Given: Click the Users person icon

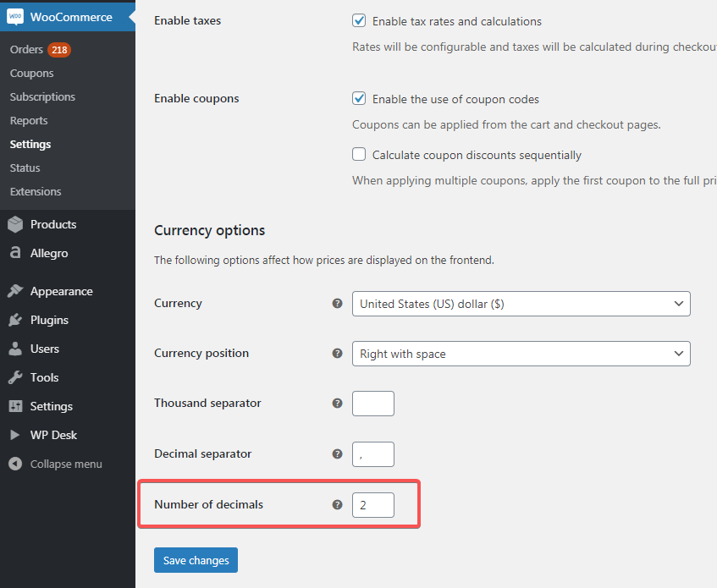Looking at the screenshot, I should [15, 349].
